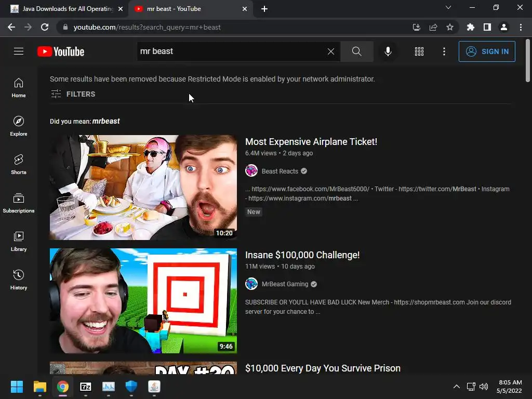Visit the MrBeast Gaming channel name
The width and height of the screenshot is (532, 399).
click(285, 284)
